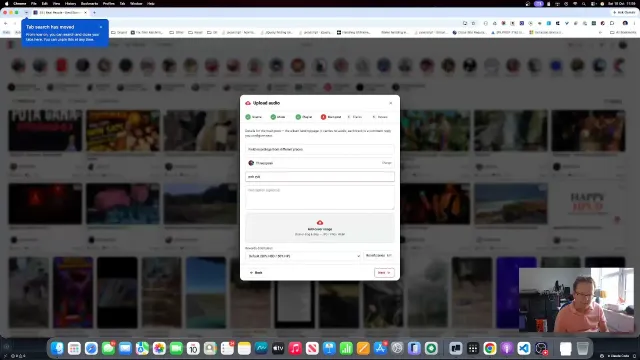Open Messages from the Dock

point(108,348)
